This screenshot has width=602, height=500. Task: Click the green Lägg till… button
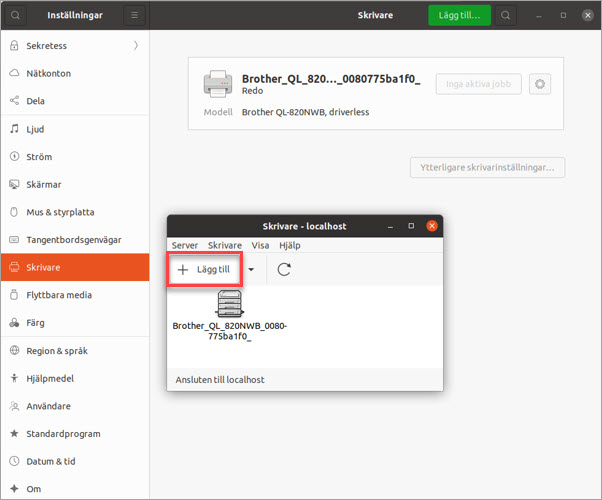(x=459, y=16)
